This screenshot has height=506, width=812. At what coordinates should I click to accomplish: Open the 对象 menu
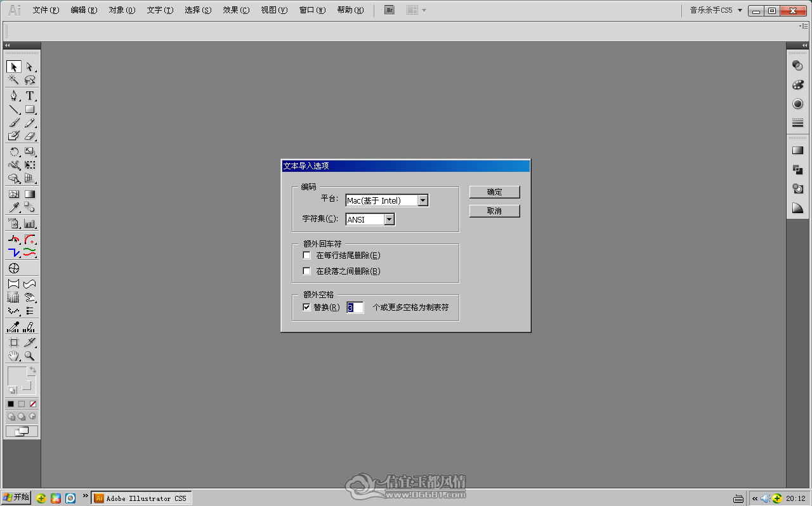click(x=122, y=10)
